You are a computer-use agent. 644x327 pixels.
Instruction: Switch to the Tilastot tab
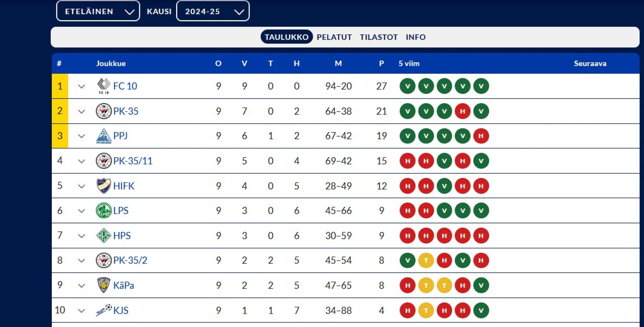379,37
